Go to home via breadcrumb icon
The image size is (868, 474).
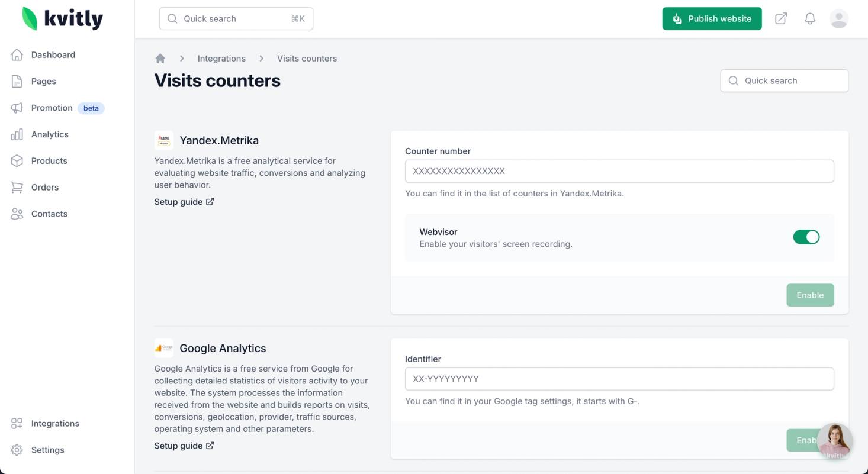(x=160, y=59)
